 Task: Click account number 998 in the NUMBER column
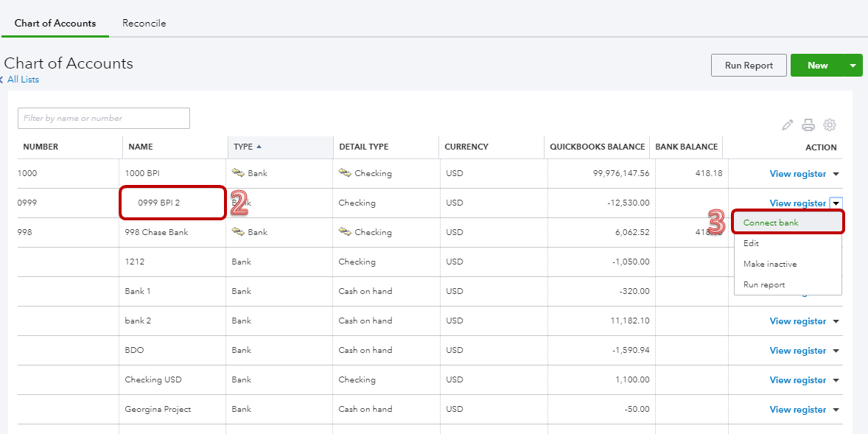[x=25, y=232]
